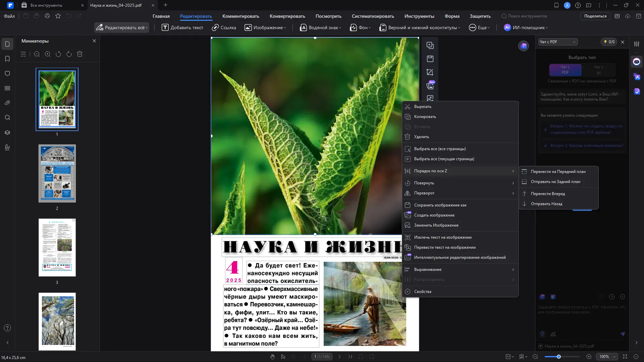Click the 'Поделиться' button

pyautogui.click(x=595, y=16)
